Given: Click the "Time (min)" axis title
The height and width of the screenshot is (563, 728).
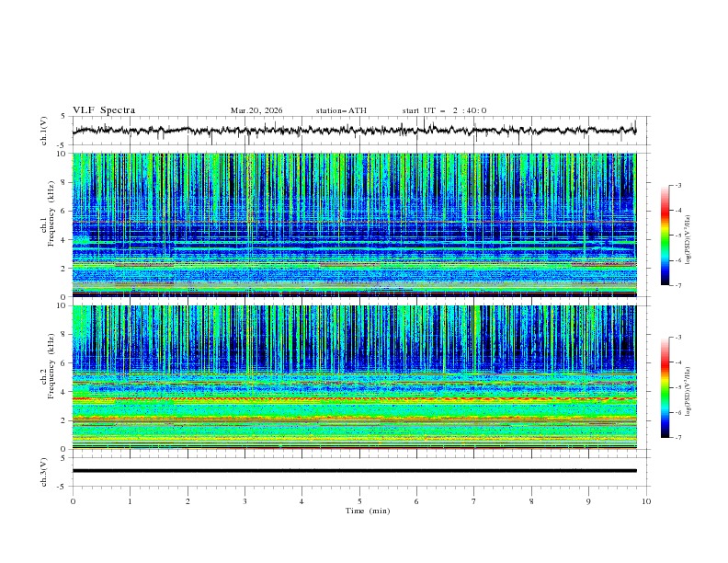Looking at the screenshot, I should [x=368, y=511].
